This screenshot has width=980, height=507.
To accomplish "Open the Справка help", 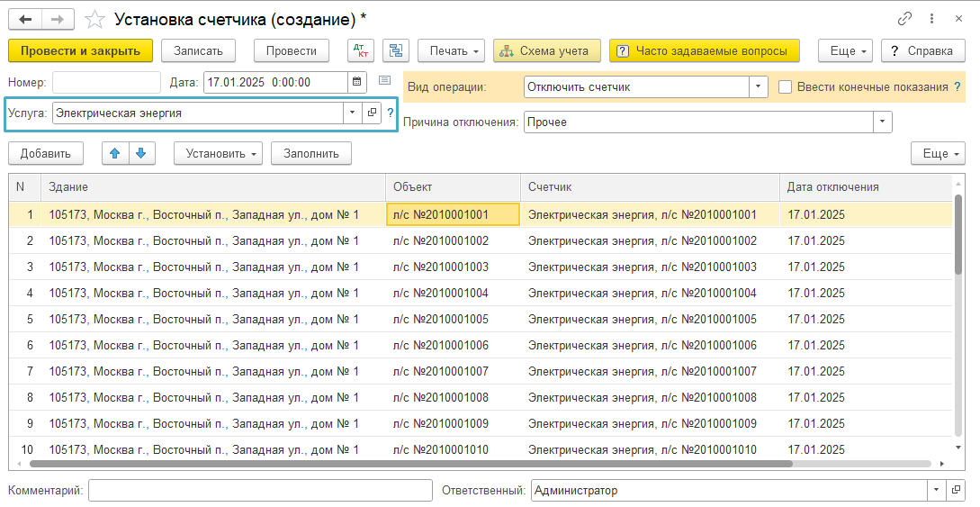I will point(923,50).
